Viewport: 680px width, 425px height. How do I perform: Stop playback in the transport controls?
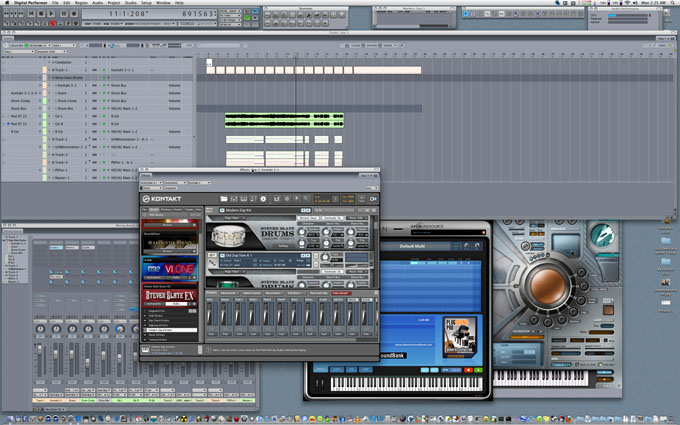(42, 14)
